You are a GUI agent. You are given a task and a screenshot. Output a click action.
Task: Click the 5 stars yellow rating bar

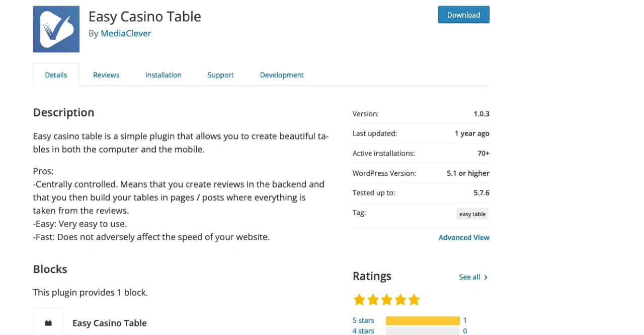click(423, 320)
